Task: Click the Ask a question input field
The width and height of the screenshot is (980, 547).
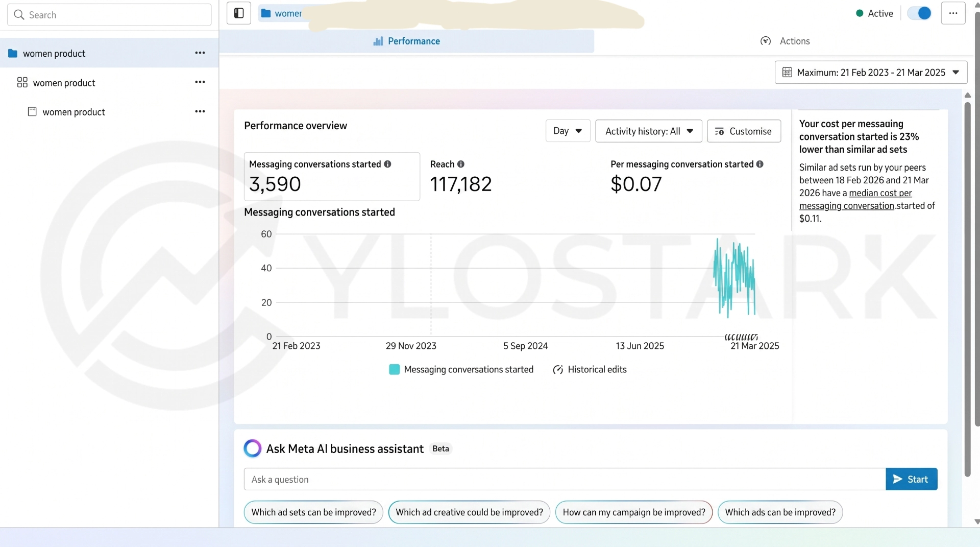Action: [x=565, y=479]
